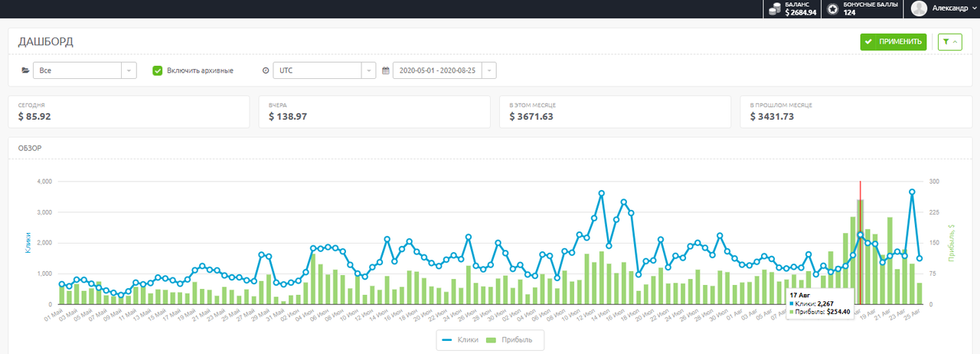Viewport: 980px width, 354px height.
Task: Click the user avatar icon
Action: pyautogui.click(x=919, y=9)
